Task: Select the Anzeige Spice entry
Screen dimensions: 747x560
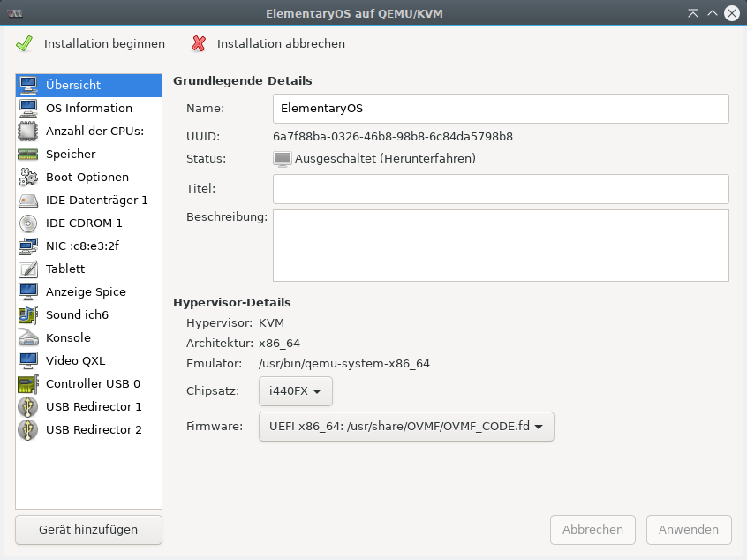Action: (88, 291)
